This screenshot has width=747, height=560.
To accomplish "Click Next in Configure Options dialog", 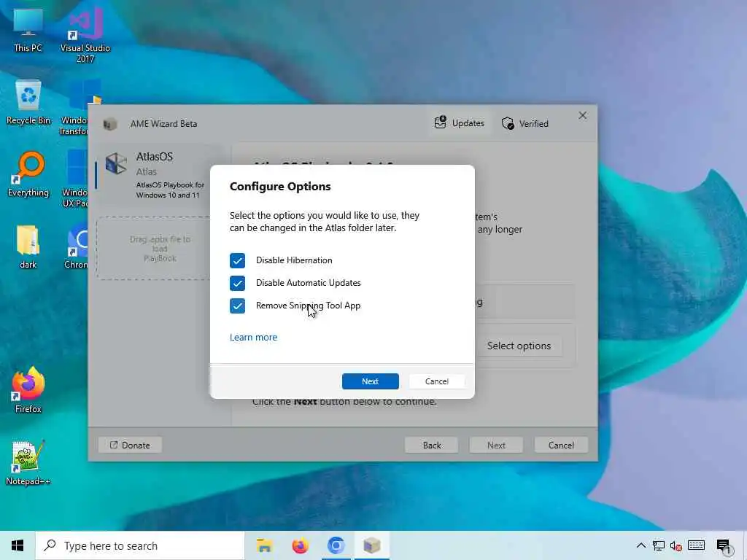I will tap(370, 381).
